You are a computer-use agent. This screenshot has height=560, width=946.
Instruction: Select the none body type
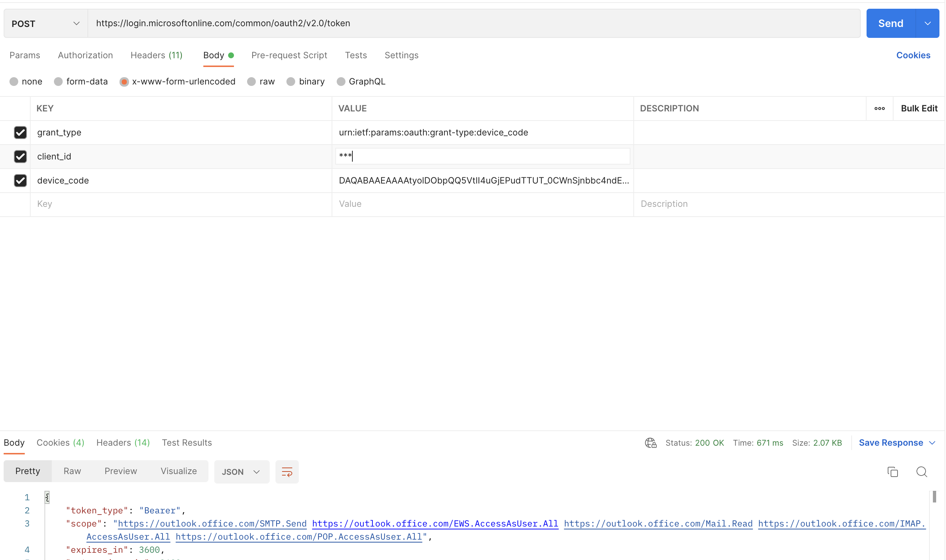(x=14, y=82)
